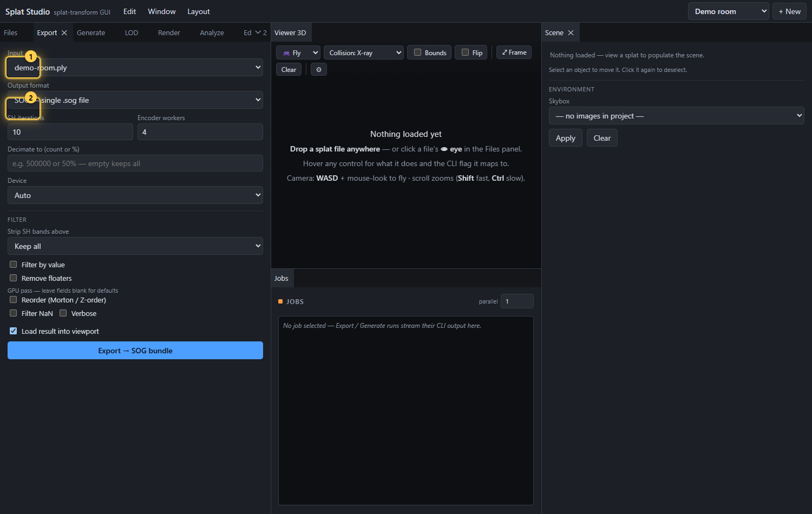Open the Edit menu

tap(130, 11)
